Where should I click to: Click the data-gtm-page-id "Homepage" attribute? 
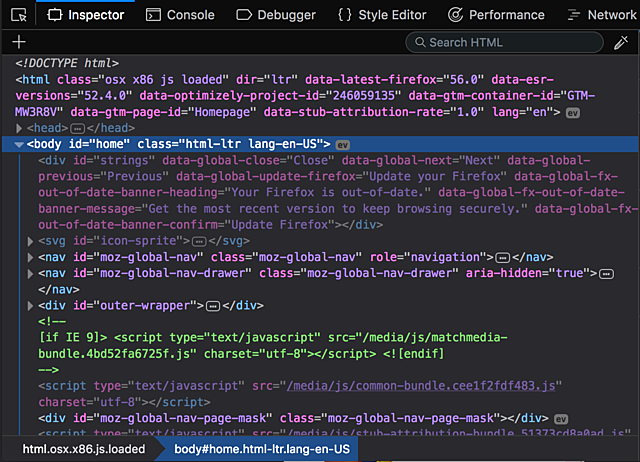tap(164, 112)
